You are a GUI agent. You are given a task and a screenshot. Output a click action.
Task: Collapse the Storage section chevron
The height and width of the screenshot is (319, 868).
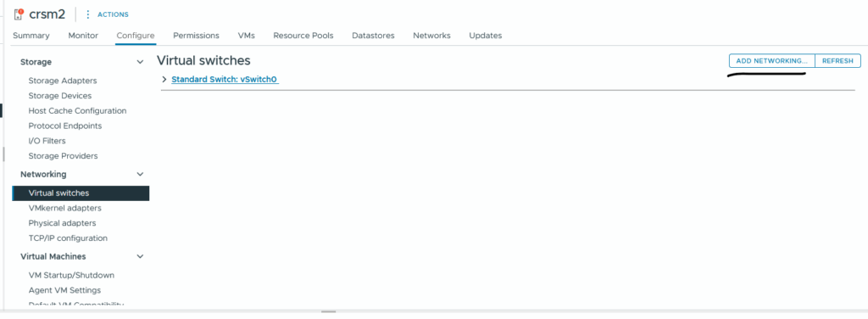140,62
